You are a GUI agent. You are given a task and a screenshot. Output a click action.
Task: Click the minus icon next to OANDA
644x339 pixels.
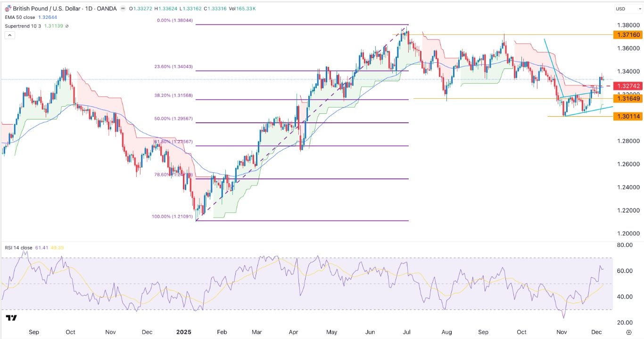(x=124, y=8)
